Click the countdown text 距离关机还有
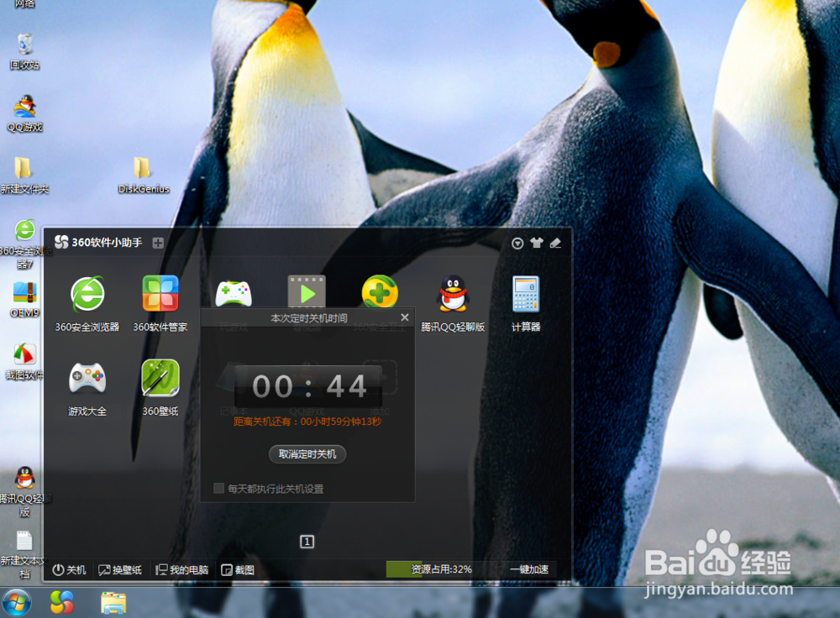The image size is (840, 618). [307, 422]
